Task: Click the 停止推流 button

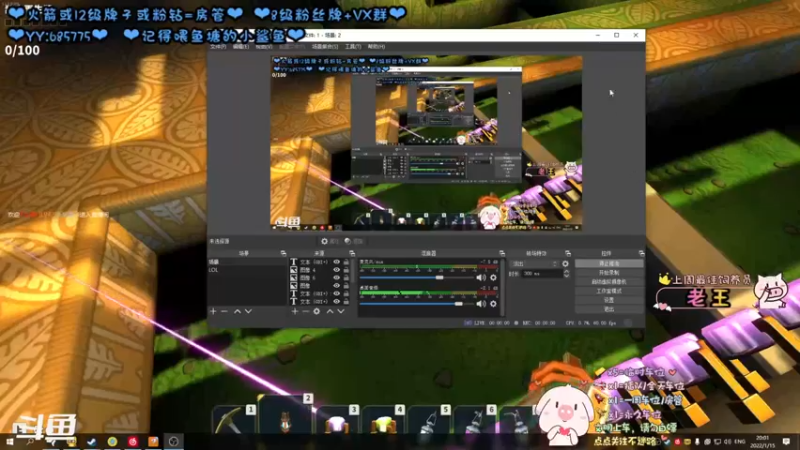Action: click(x=609, y=264)
